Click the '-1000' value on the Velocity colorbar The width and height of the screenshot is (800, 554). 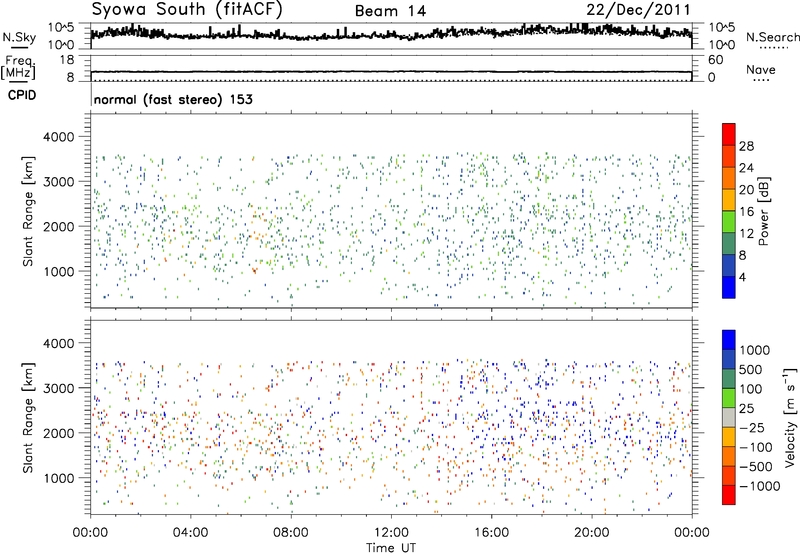click(759, 486)
